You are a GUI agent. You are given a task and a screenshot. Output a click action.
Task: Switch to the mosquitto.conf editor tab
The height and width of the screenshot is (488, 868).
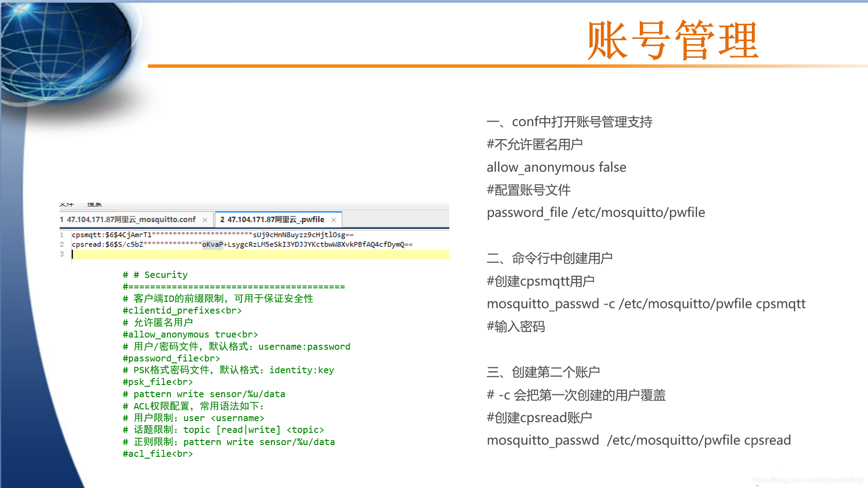click(131, 220)
